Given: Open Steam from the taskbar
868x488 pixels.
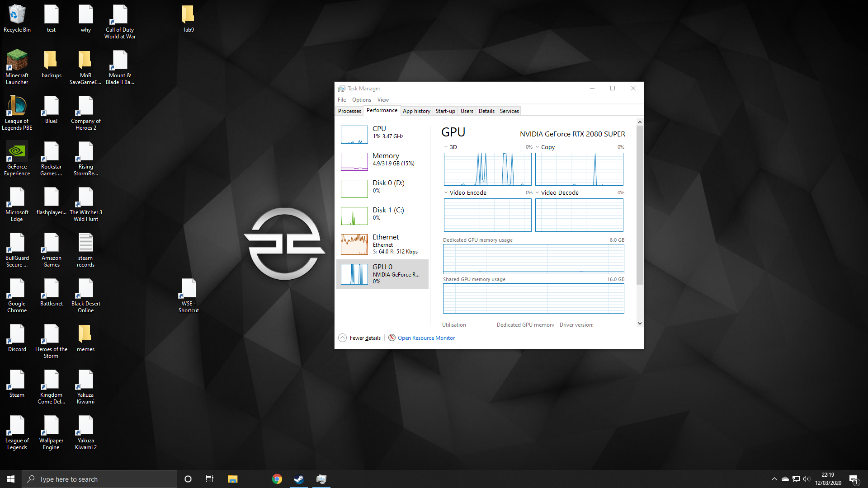Looking at the screenshot, I should [x=299, y=479].
